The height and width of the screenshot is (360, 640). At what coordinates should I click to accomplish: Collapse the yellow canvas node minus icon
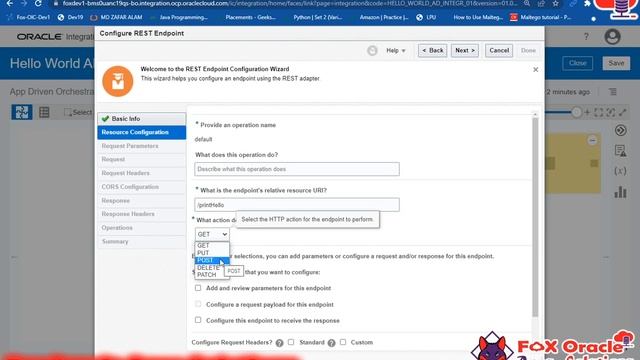click(592, 141)
